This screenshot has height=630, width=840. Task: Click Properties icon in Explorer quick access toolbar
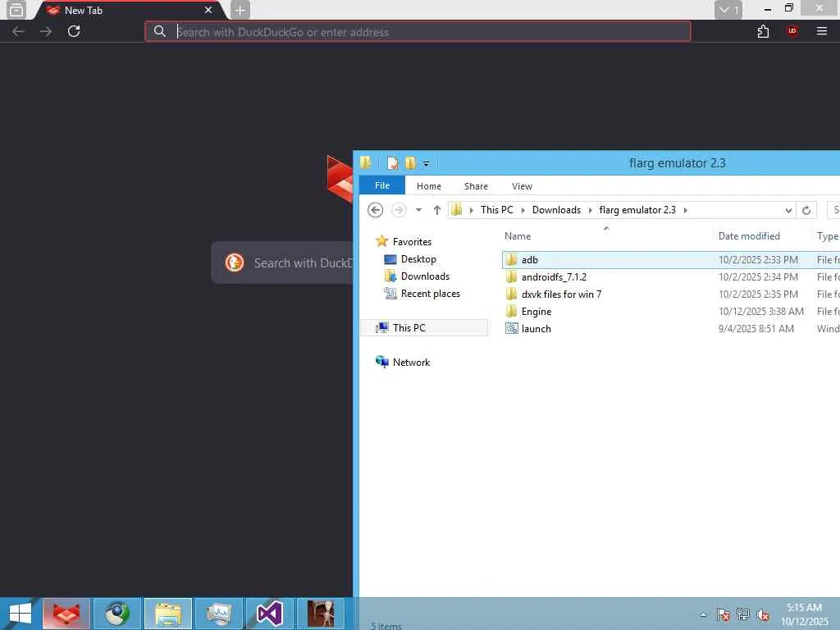(393, 163)
